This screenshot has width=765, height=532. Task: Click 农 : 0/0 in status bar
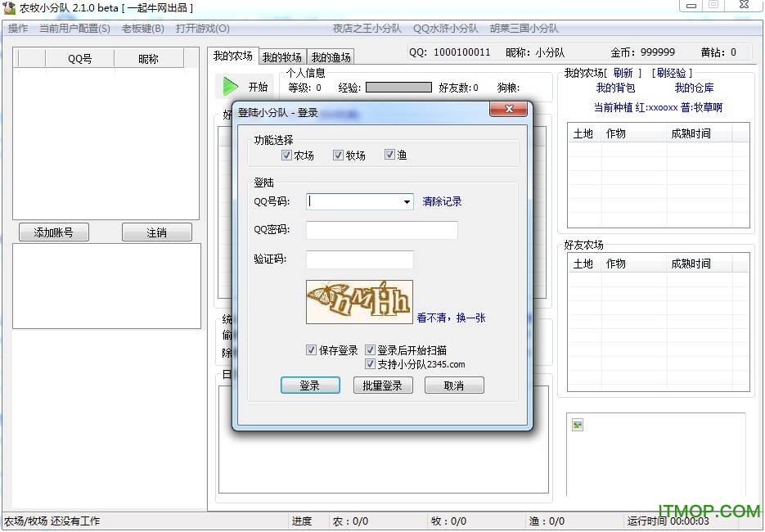point(350,521)
